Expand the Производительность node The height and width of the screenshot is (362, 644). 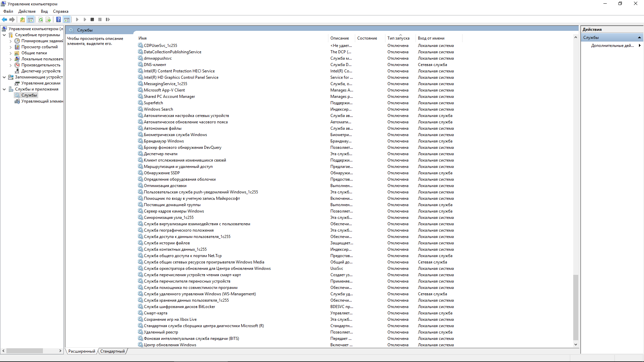[x=11, y=65]
